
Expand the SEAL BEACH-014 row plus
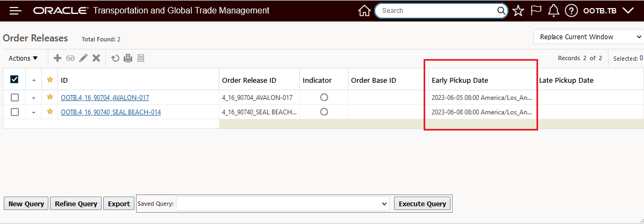click(x=34, y=112)
